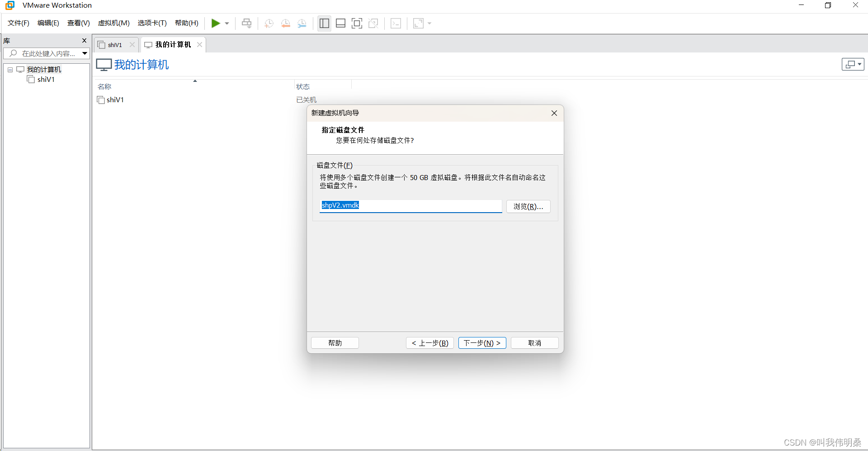Click the monitor icon beside 我的计算机 heading
Image resolution: width=868 pixels, height=451 pixels.
click(104, 65)
